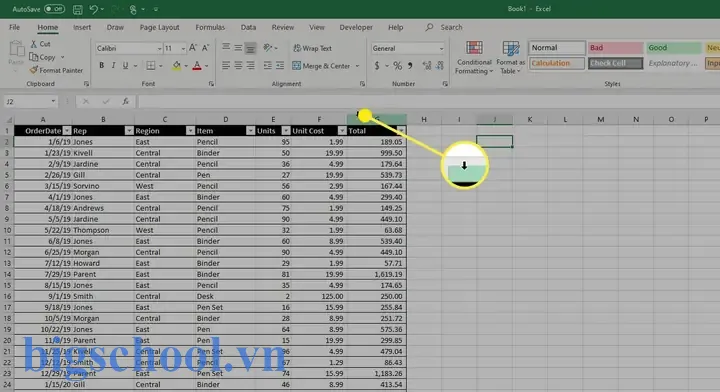Image resolution: width=720 pixels, height=392 pixels.
Task: Increase decimal places
Action: [427, 66]
